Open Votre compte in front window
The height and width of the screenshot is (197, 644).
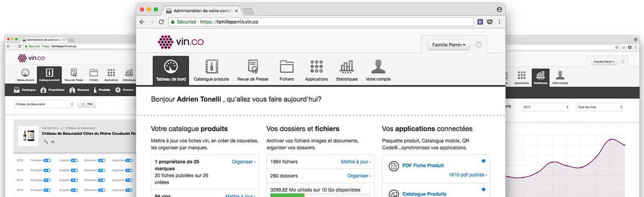pos(378,70)
